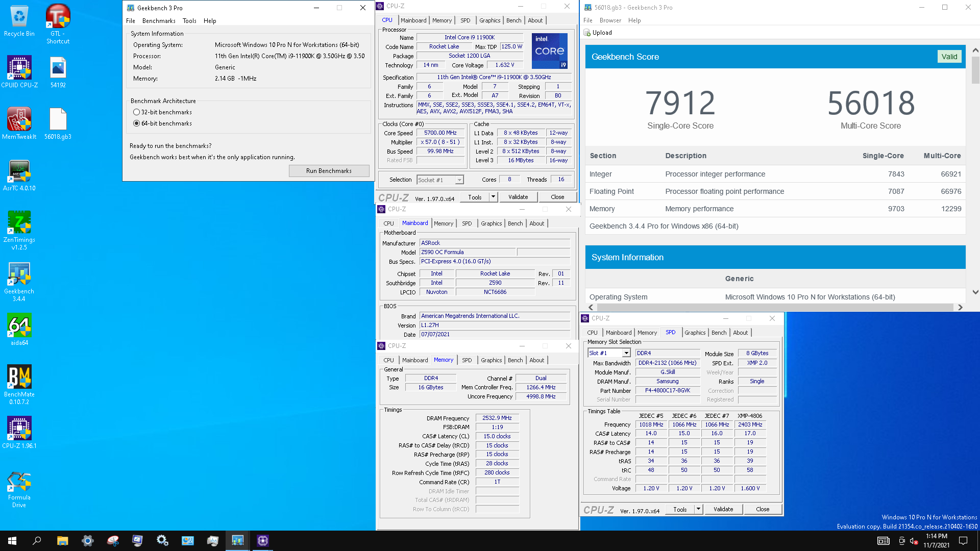
Task: Switch to CPU-Z via its taskbar icon
Action: tap(262, 541)
